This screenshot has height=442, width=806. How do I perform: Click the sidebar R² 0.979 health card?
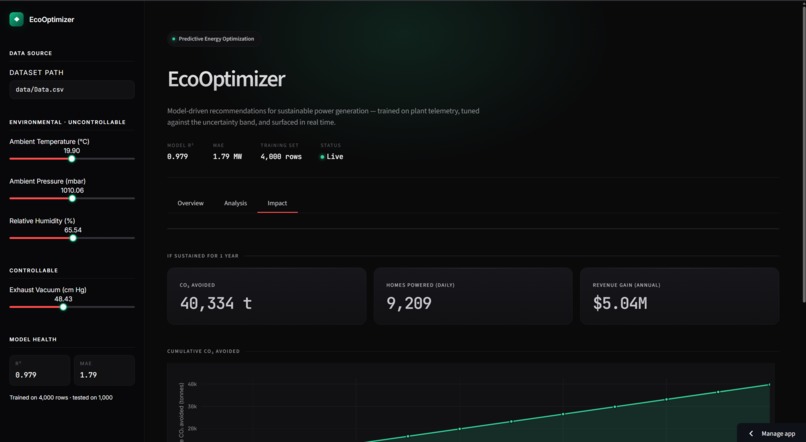click(40, 370)
